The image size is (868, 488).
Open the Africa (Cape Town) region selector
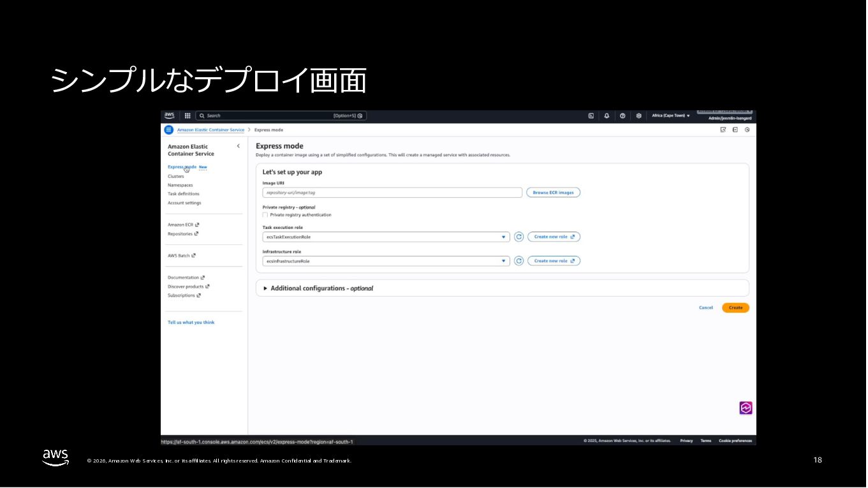(x=670, y=115)
